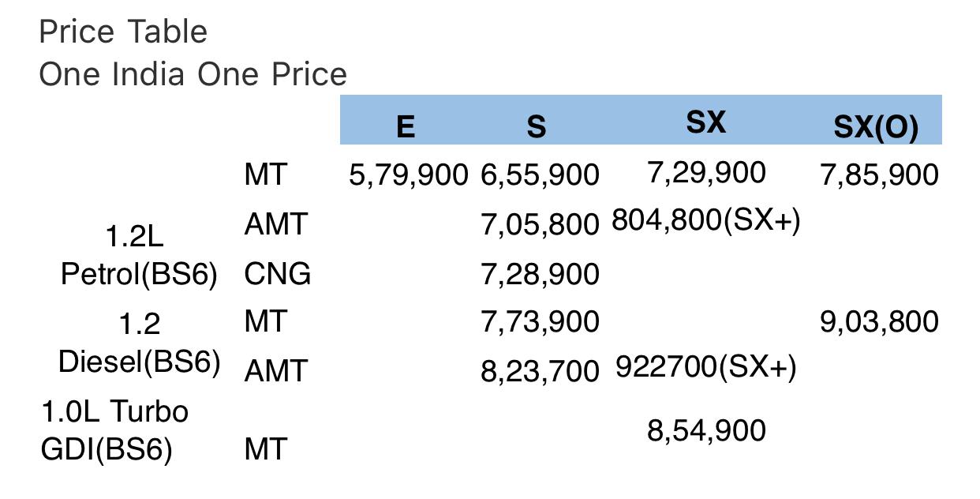Click the 5,79,900 price cell
Image resolution: width=980 pixels, height=499 pixels.
pyautogui.click(x=408, y=175)
